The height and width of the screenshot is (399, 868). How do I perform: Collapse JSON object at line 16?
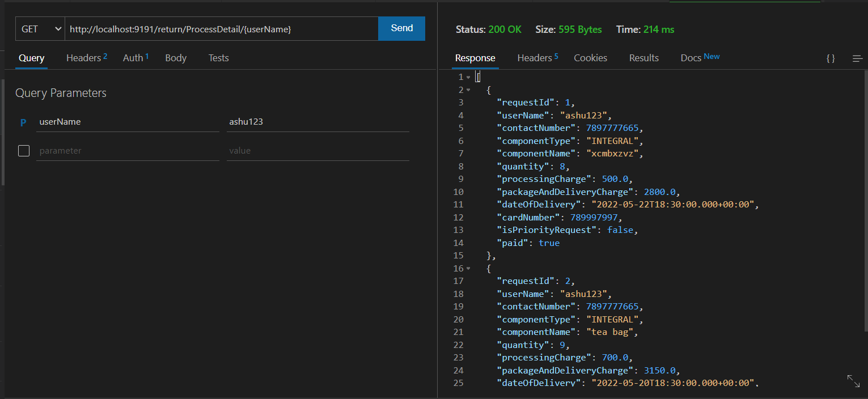[469, 269]
